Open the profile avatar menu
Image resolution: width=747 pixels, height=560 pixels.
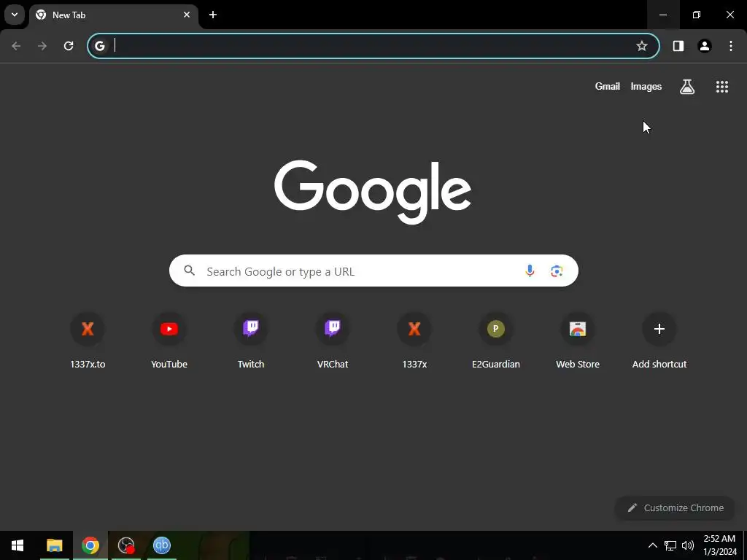click(704, 46)
